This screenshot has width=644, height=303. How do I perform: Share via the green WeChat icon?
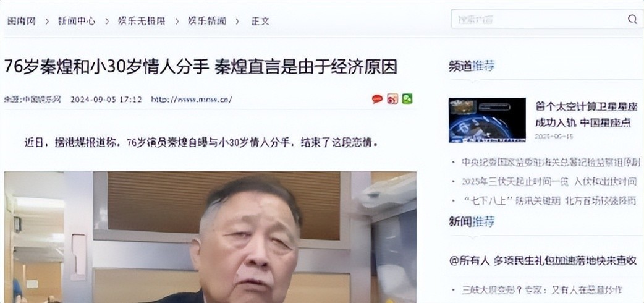coord(407,99)
